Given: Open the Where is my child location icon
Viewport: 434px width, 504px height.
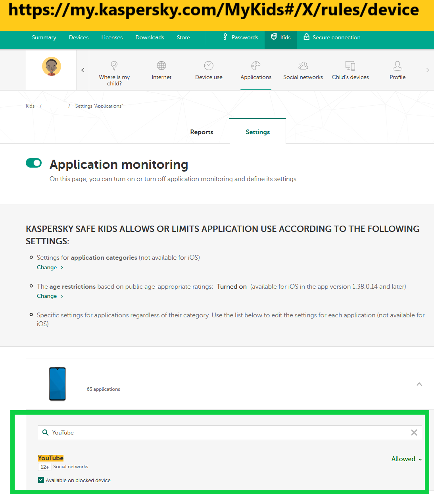Looking at the screenshot, I should tap(114, 66).
